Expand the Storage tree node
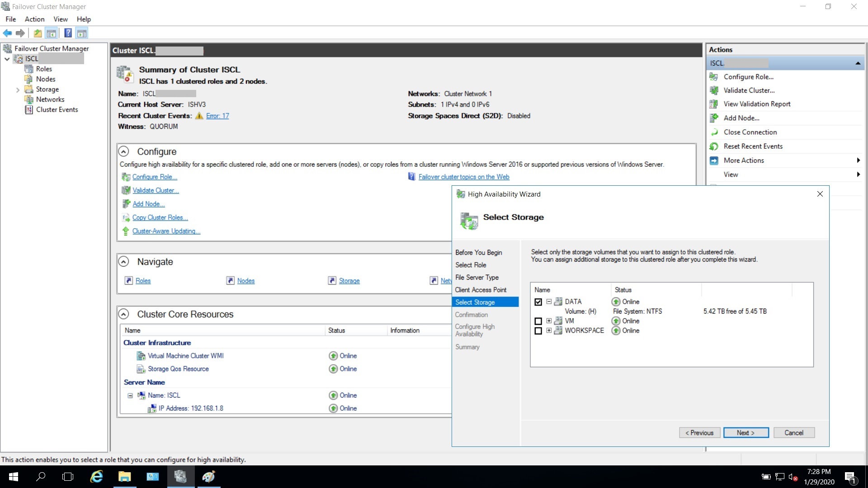868x488 pixels. (18, 89)
